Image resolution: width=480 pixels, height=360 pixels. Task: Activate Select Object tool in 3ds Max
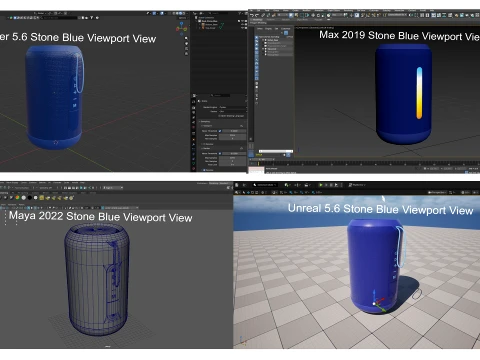tap(291, 15)
